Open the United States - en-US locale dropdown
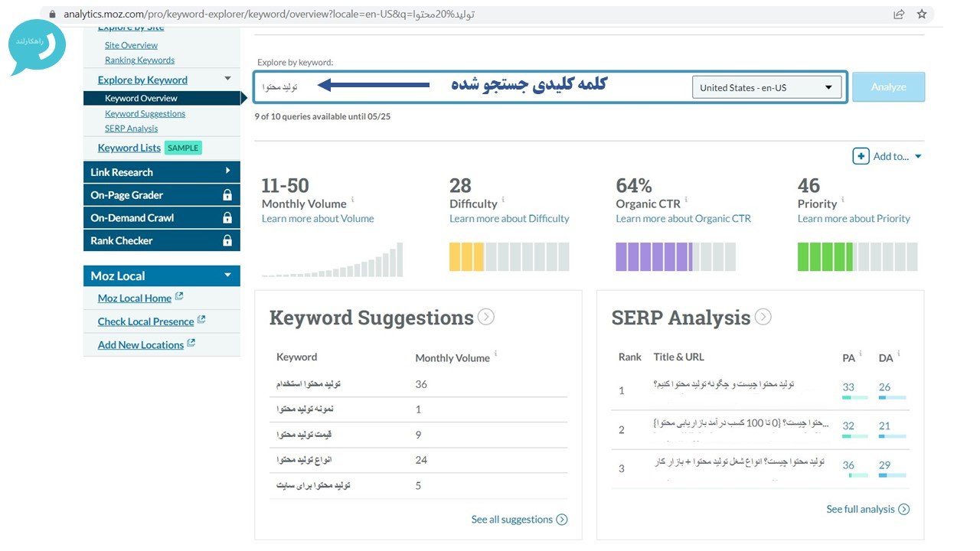 766,87
